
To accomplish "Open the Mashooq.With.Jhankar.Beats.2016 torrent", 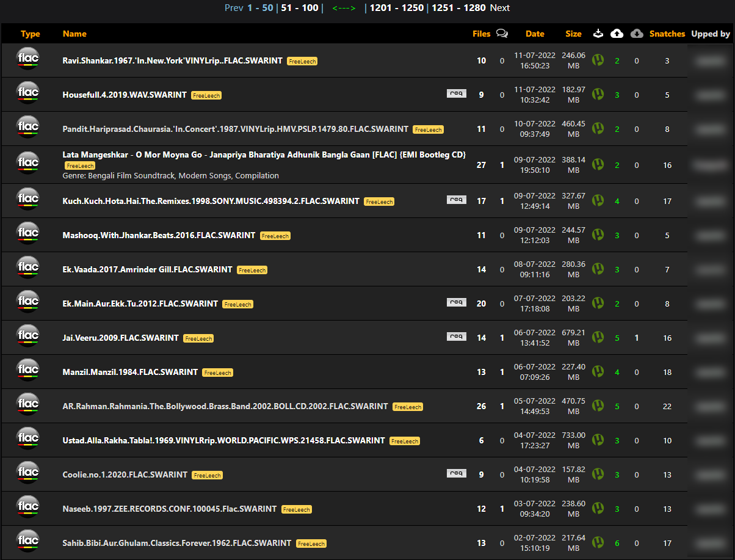I will (x=159, y=235).
